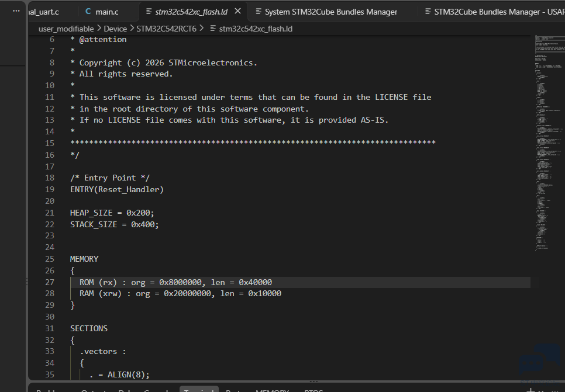Click line number 19 in the gutter
The width and height of the screenshot is (565, 392).
click(50, 189)
